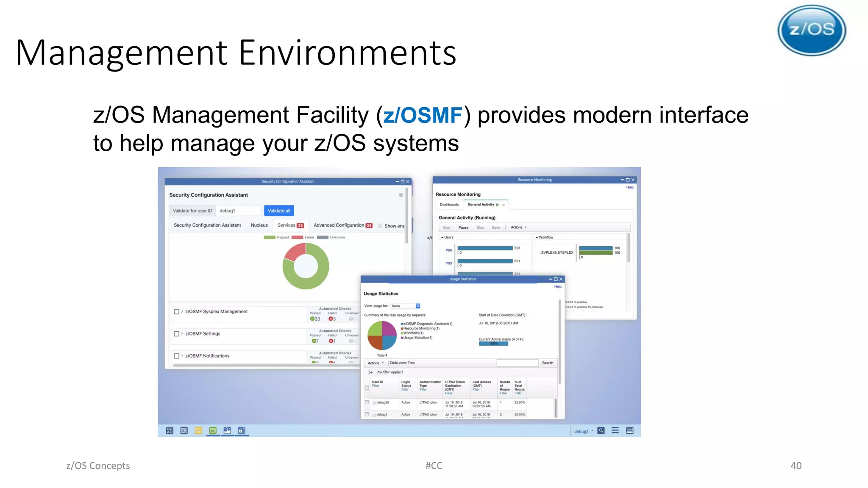The width and height of the screenshot is (868, 488).
Task: Open the yellow notifications taskbar icon
Action: (x=198, y=430)
